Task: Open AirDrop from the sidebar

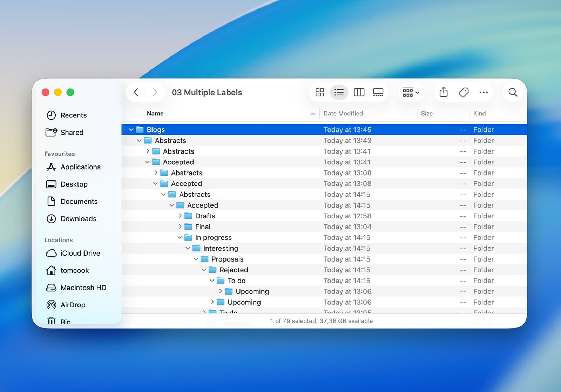Action: point(73,305)
